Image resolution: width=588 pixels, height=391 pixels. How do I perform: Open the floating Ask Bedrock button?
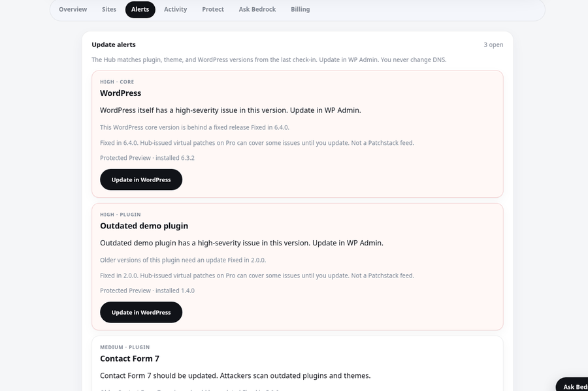pyautogui.click(x=572, y=384)
